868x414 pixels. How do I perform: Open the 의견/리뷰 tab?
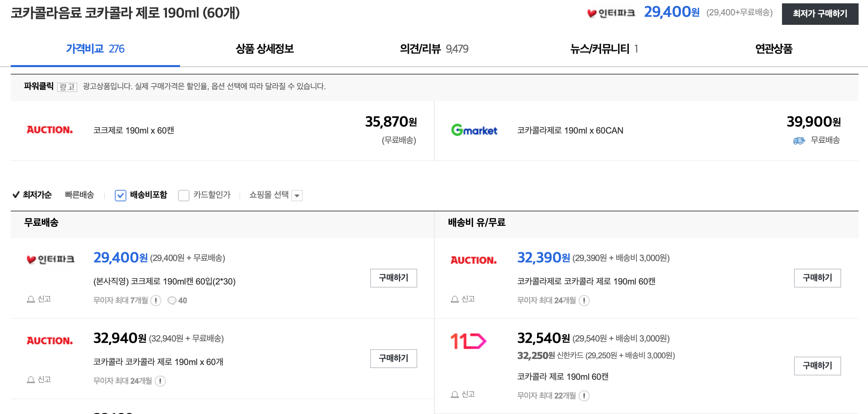point(434,49)
